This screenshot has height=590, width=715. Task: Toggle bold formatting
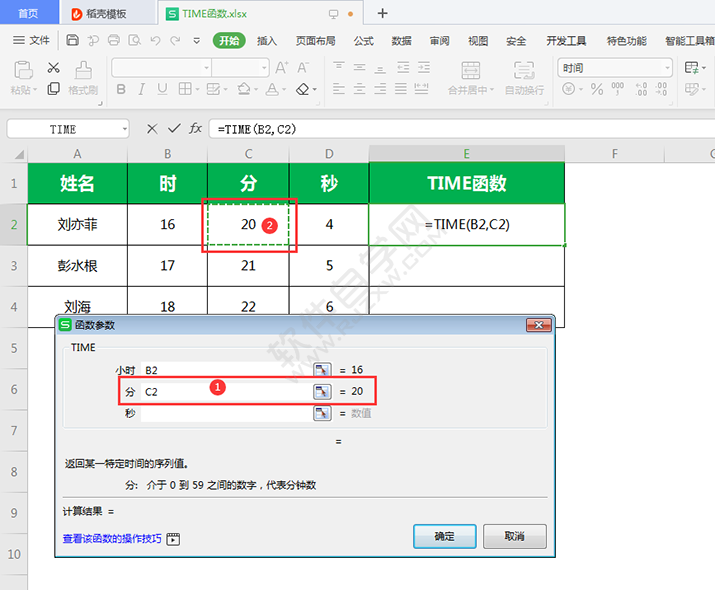coord(121,89)
